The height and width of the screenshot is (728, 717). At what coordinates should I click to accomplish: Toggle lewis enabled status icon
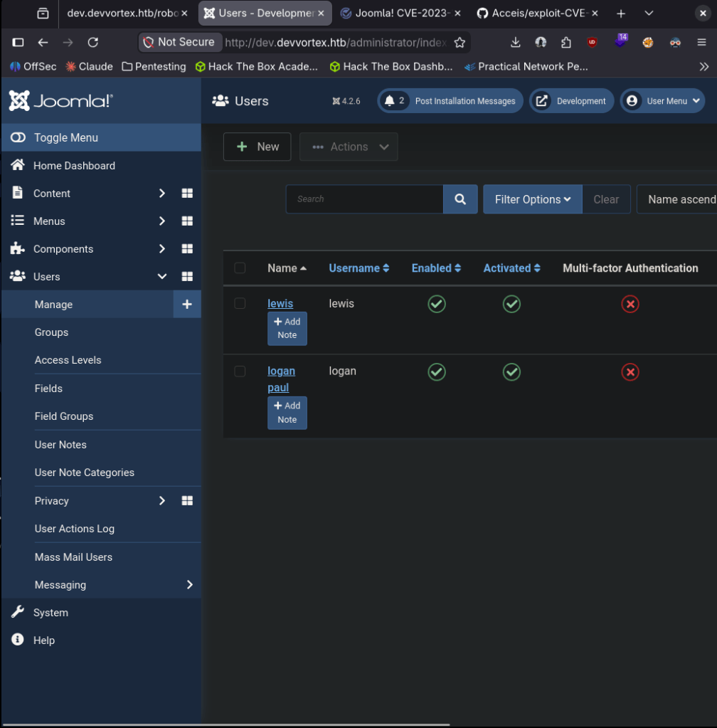pos(437,305)
